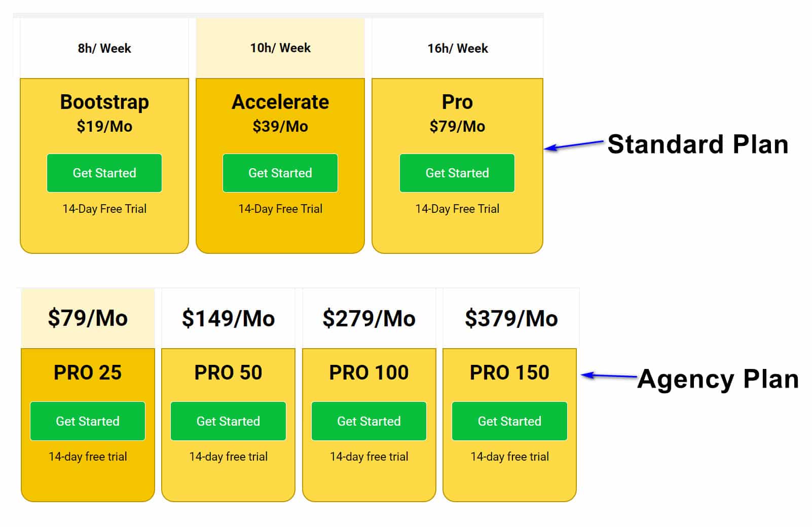Click the Accelerate plan title
The image size is (812, 527).
coord(280,102)
